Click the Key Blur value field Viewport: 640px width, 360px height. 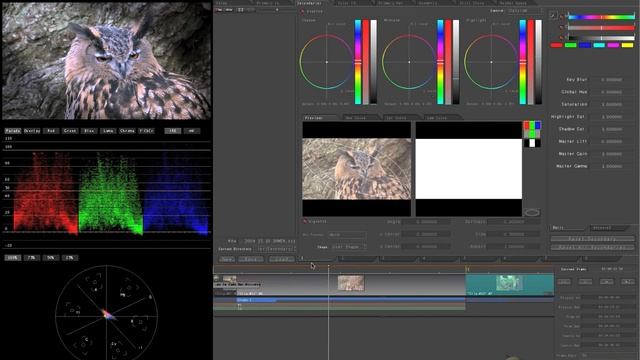pyautogui.click(x=611, y=80)
